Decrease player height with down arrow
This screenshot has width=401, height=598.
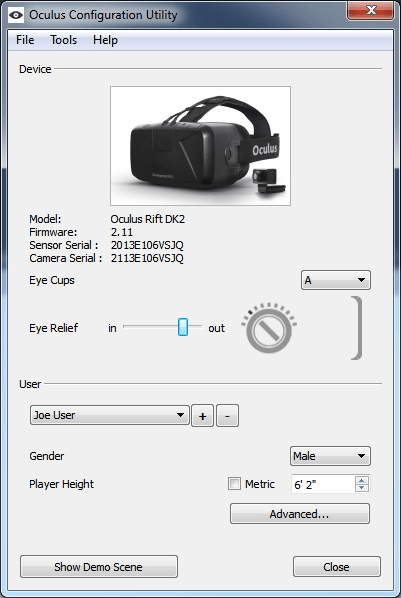tap(362, 488)
